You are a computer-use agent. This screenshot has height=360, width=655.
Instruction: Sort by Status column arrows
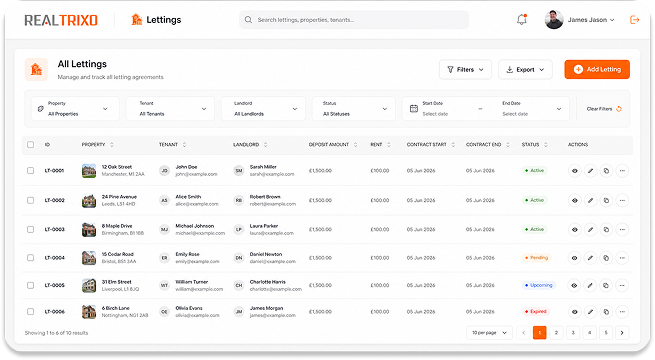point(546,145)
